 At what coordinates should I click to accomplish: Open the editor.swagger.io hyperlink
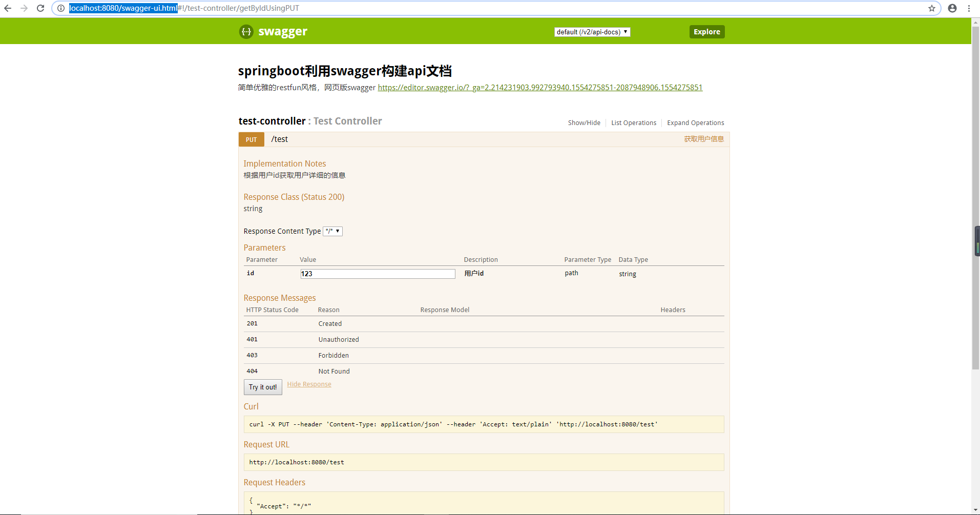[x=540, y=88]
